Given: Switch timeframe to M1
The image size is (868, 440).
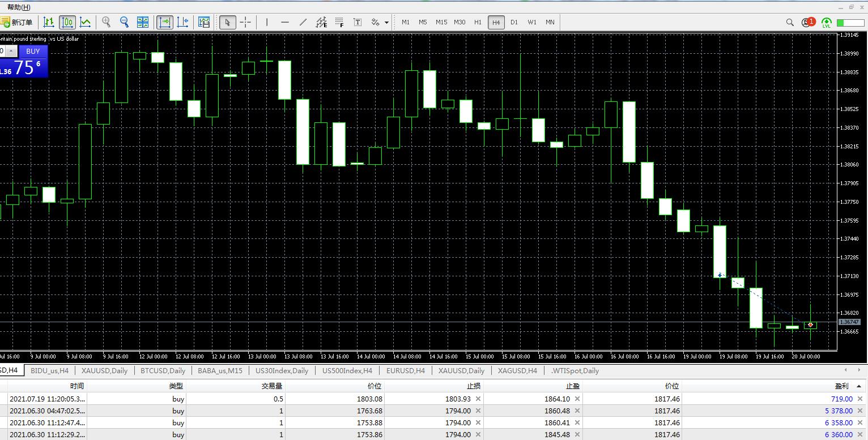Looking at the screenshot, I should coord(406,22).
